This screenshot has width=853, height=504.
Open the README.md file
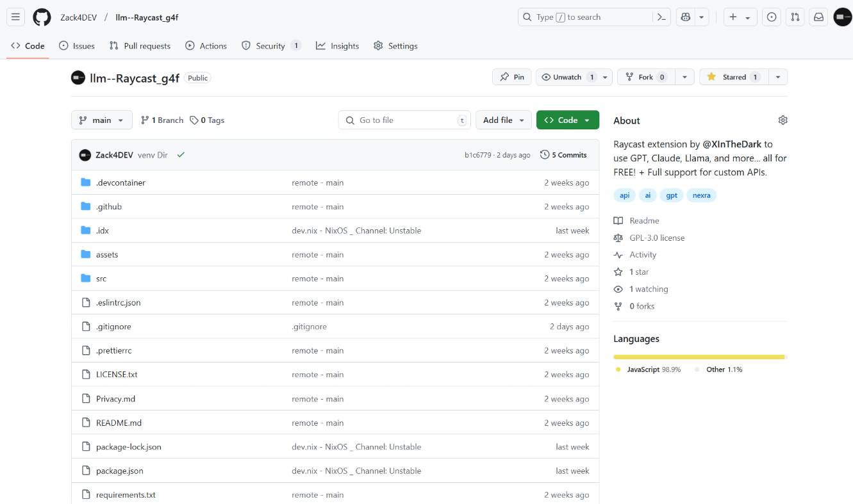pyautogui.click(x=119, y=423)
